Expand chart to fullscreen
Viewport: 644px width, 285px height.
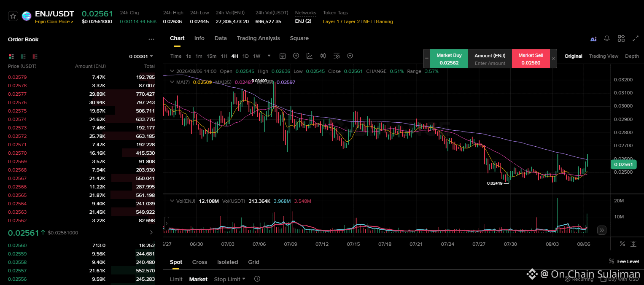pos(636,38)
